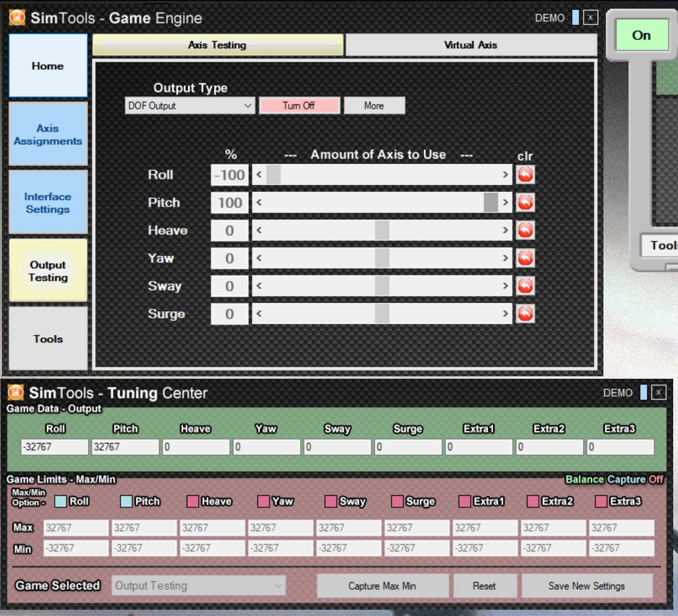The width and height of the screenshot is (678, 616).
Task: Click the Heave Min limit field
Action: (x=212, y=548)
